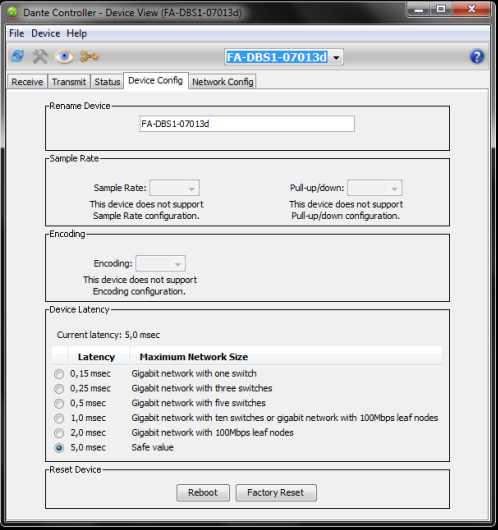Click the refresh icon in the toolbar

[18, 56]
